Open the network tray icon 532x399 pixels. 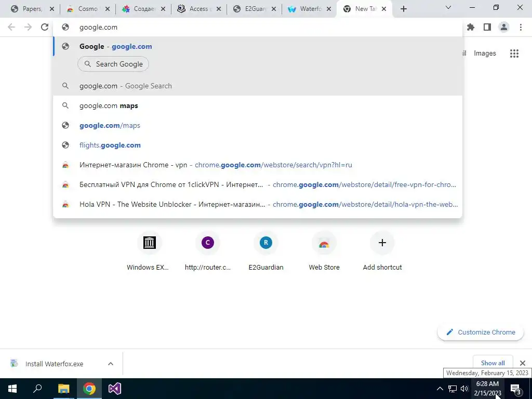click(x=453, y=389)
